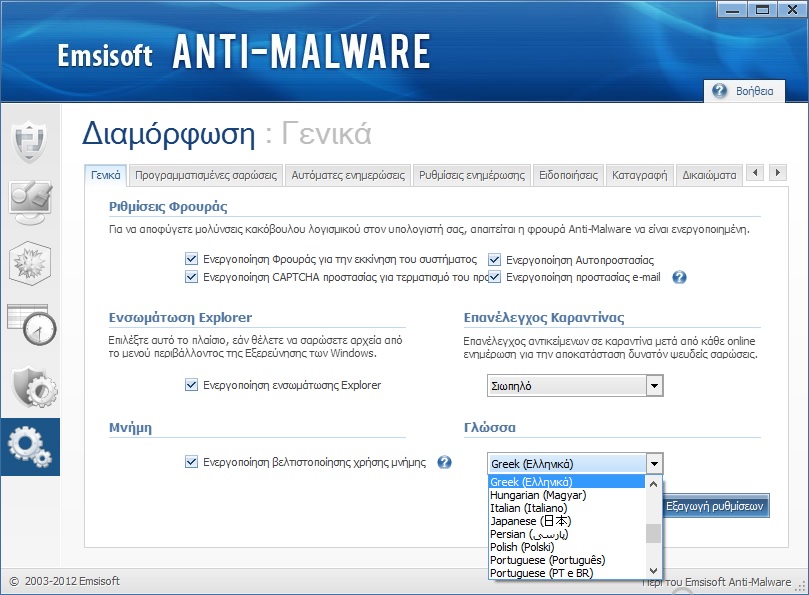This screenshot has height=595, width=809.
Task: Open the Σιωπηλό quarantine re-scan dropdown
Action: pyautogui.click(x=575, y=386)
